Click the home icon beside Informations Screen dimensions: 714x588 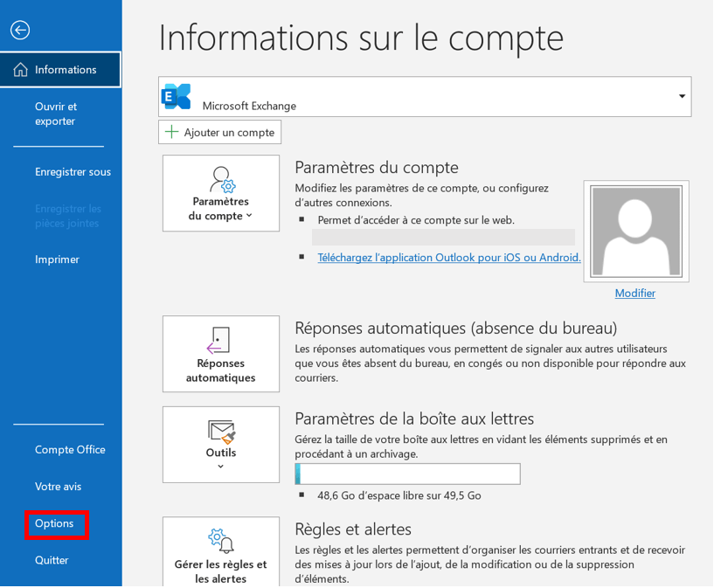20,70
